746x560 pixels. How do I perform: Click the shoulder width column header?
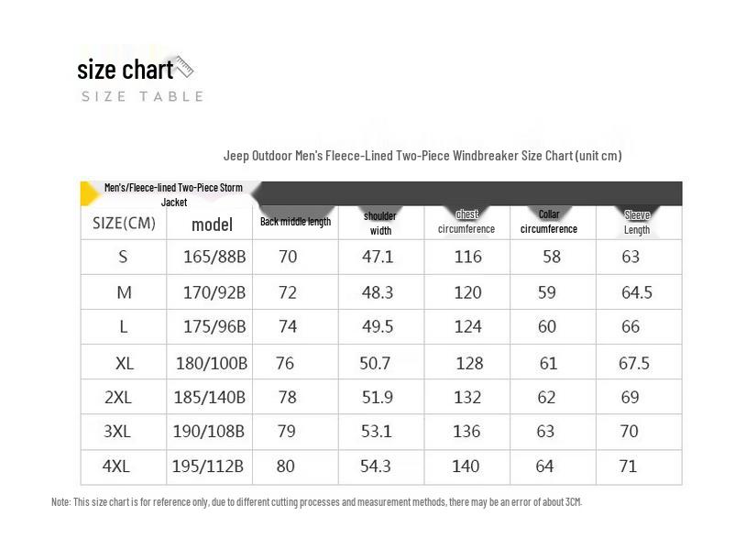tap(380, 223)
